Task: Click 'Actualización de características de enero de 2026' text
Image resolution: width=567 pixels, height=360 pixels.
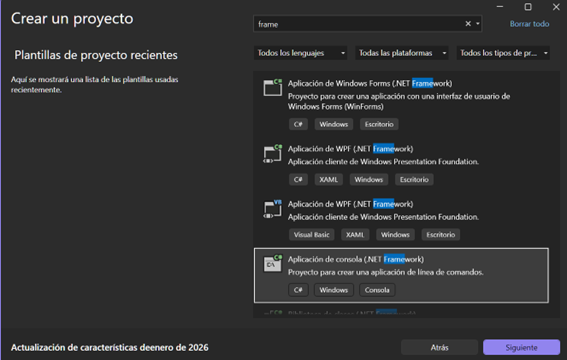Action: [x=110, y=347]
